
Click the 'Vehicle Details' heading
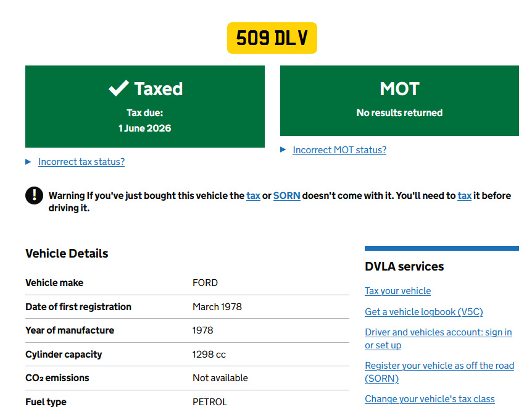click(67, 253)
